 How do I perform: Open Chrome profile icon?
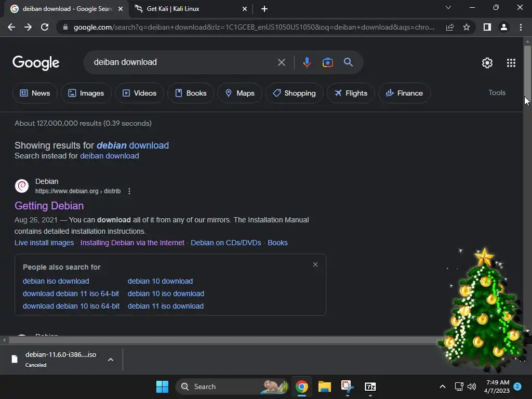coord(504,27)
